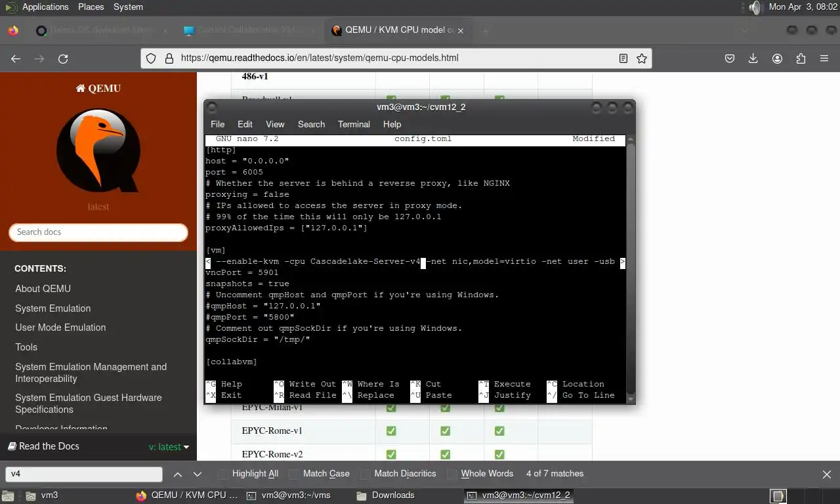Switch to the Collabvm browser tab
The height and width of the screenshot is (504, 840).
(249, 30)
